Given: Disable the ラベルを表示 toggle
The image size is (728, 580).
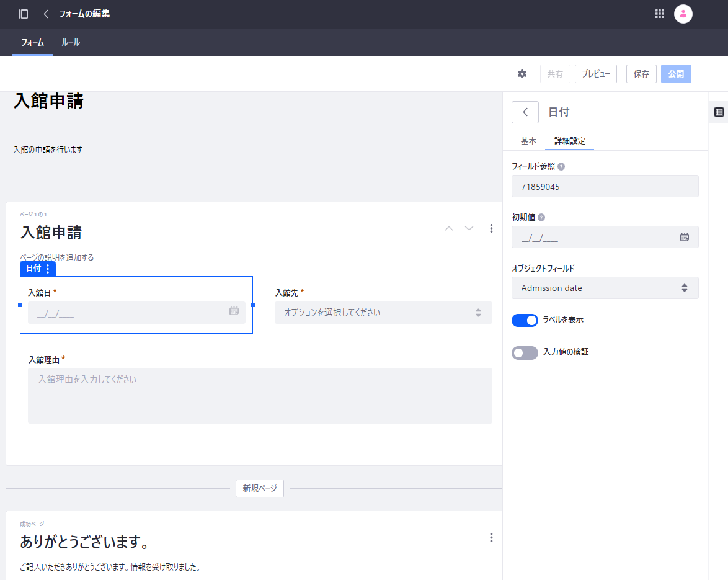Looking at the screenshot, I should 525,320.
